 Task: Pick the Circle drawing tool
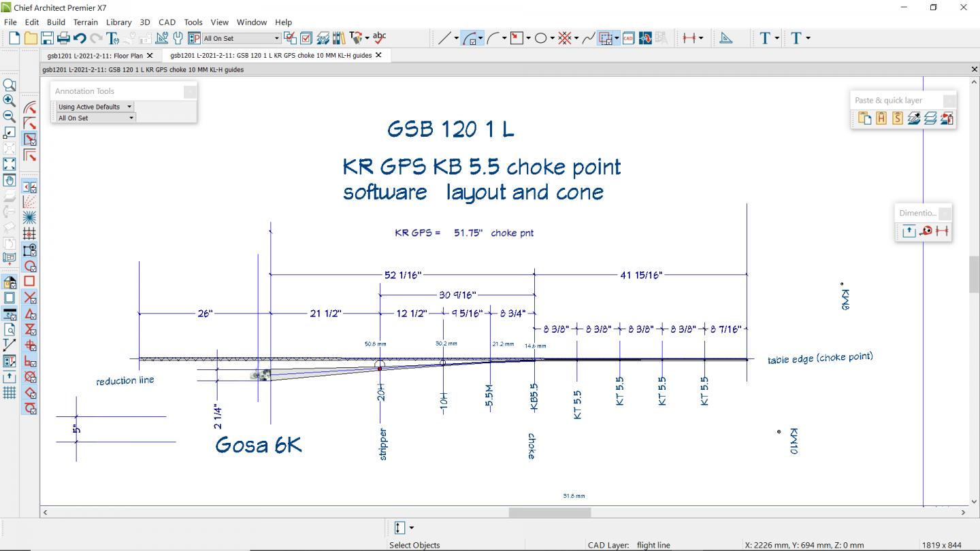point(540,38)
